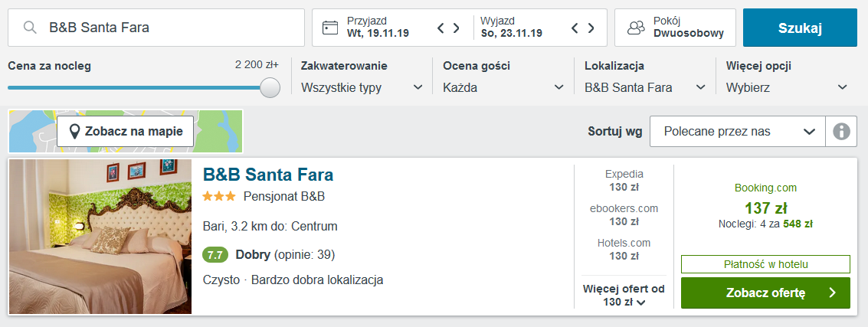Open Więcej opcji filter dropdown
The width and height of the screenshot is (868, 327).
(x=787, y=87)
